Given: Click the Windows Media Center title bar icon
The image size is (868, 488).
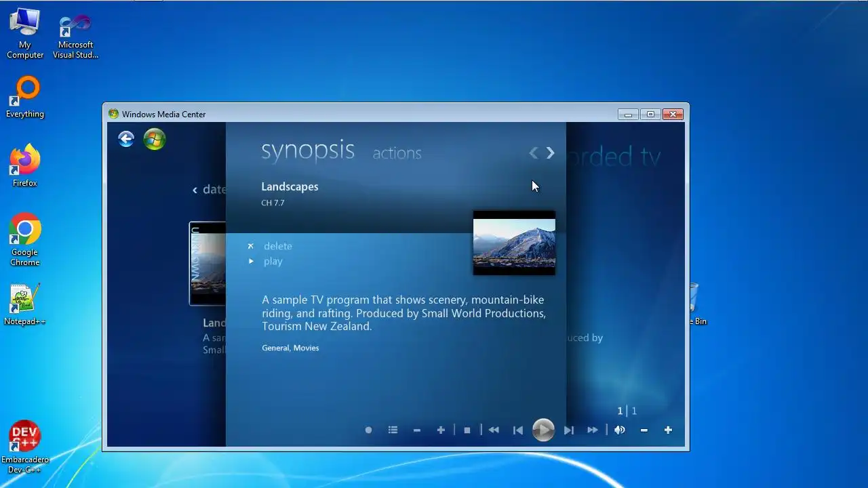Looking at the screenshot, I should coord(113,114).
